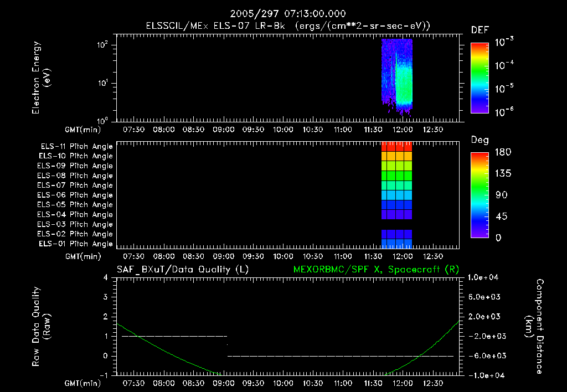Click the green MEXORBMC/SPF X, Spacecraft (R) legend
Screen dimensions: 567x392
click(x=376, y=270)
